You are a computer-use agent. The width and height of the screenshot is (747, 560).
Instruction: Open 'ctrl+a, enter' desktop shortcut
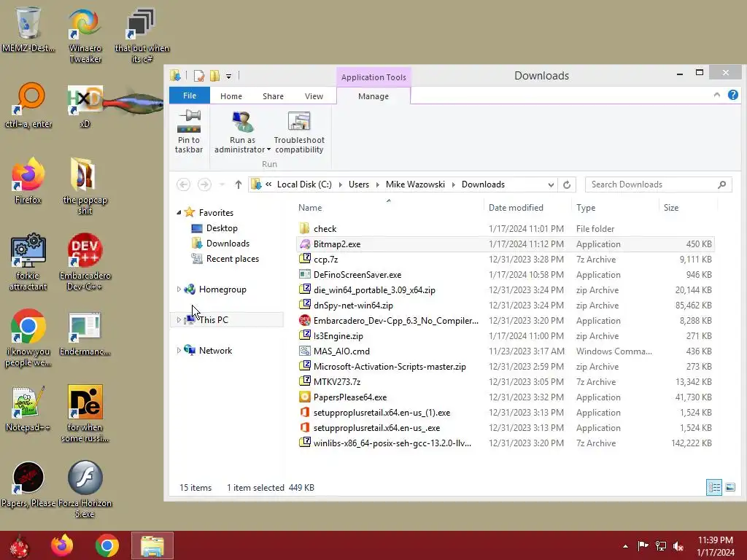[28, 105]
